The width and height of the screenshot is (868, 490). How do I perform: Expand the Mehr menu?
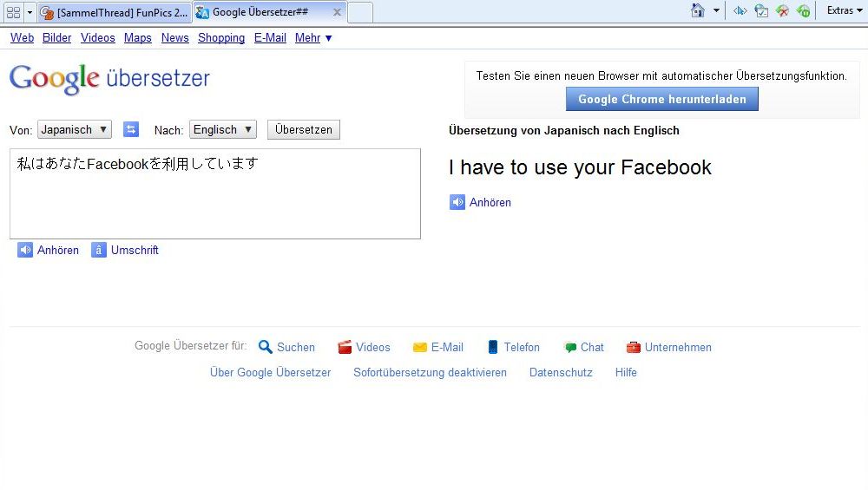[313, 37]
